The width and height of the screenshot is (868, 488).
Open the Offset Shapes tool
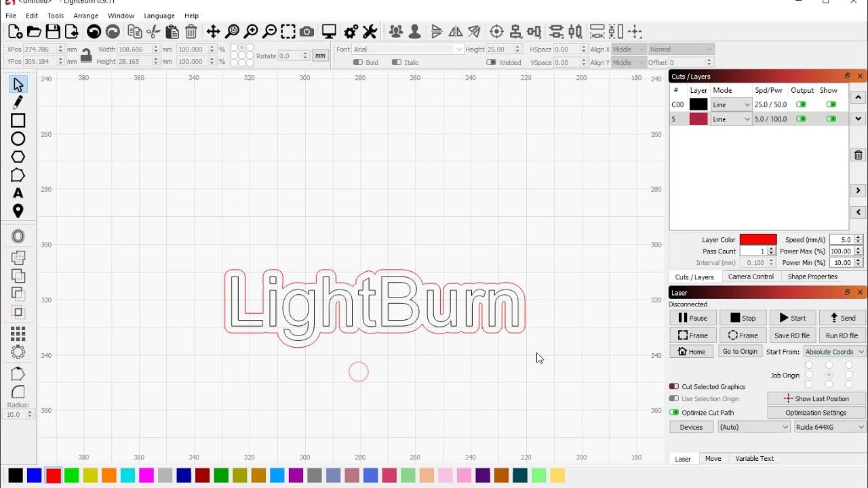coord(18,236)
